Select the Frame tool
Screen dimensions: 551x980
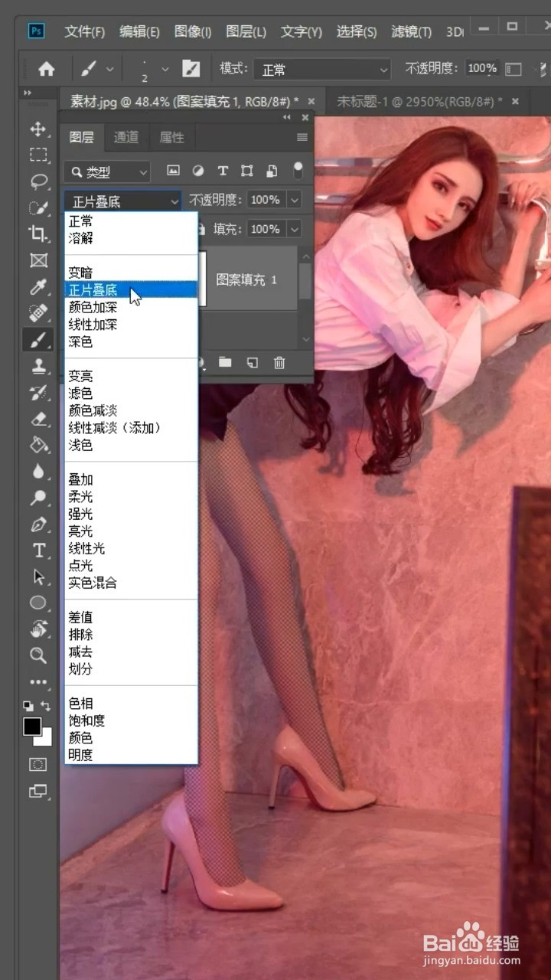pyautogui.click(x=38, y=260)
